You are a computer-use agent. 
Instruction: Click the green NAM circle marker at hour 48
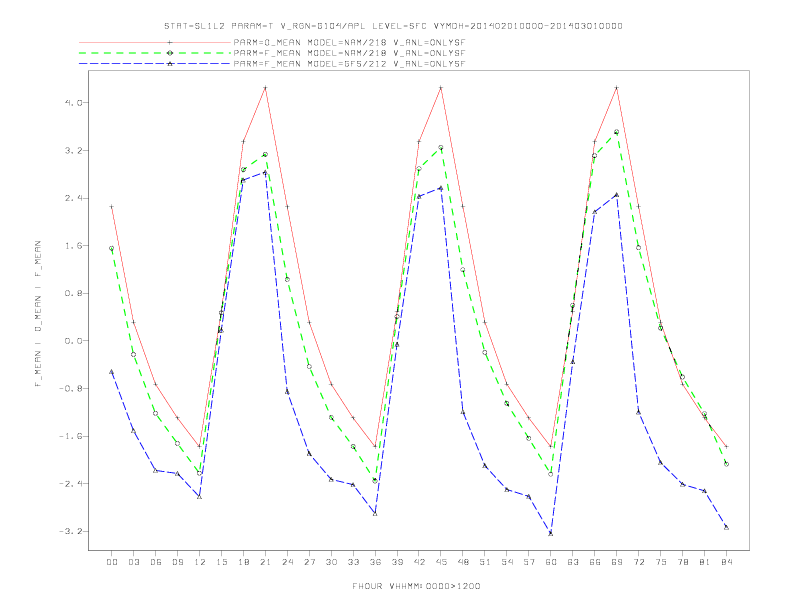tap(463, 270)
